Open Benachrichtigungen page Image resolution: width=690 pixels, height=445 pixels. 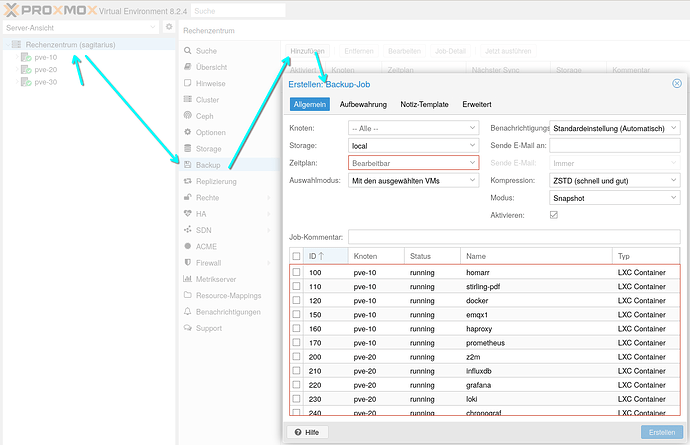229,312
